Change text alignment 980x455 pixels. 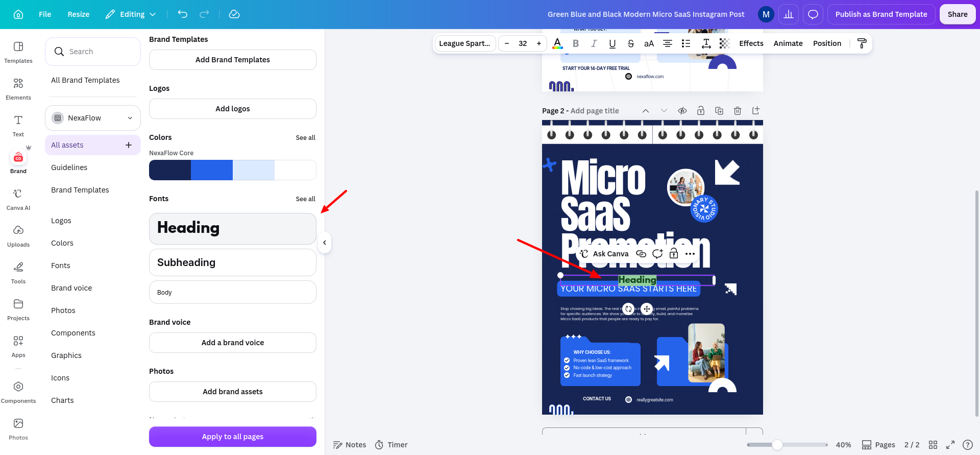click(x=668, y=43)
